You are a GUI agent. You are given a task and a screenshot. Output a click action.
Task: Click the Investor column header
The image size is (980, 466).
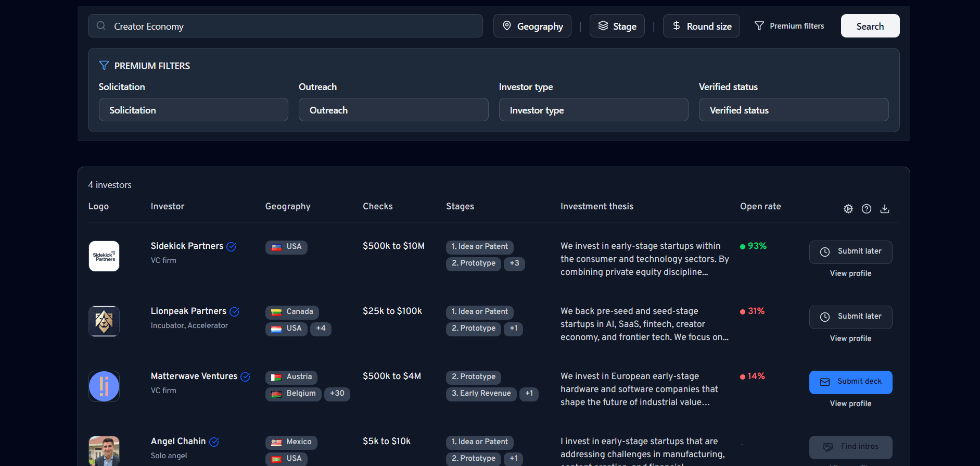168,206
